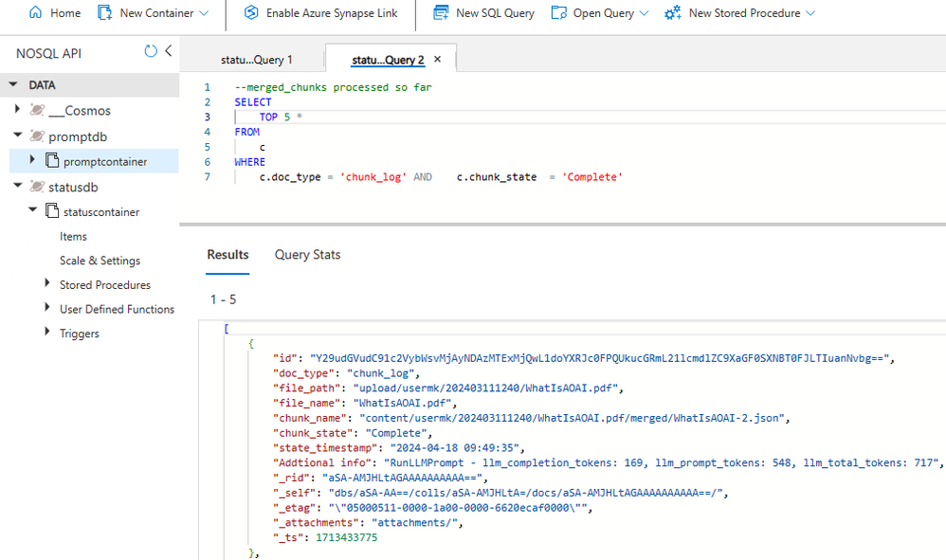Click the "1 - 5" results range text
Viewport: 946px width, 560px height.
[x=223, y=299]
